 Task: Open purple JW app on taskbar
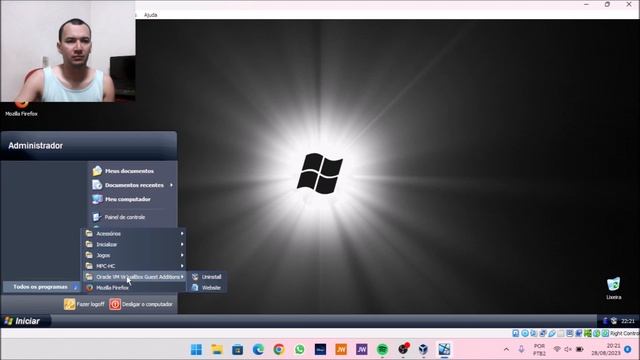(362, 349)
